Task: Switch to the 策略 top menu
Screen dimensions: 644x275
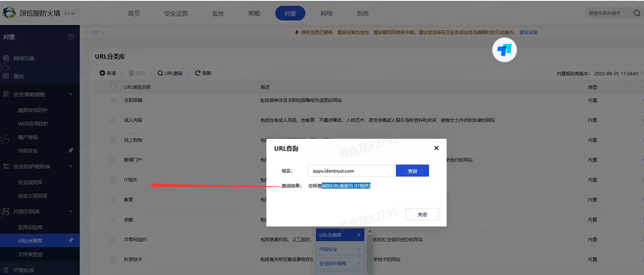Action: tap(254, 13)
